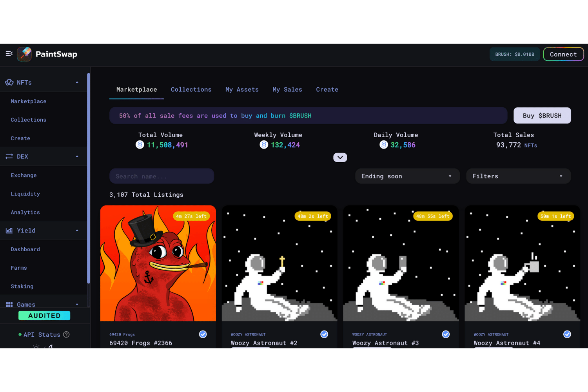Open the Woozy Astronaut #4 artwork
This screenshot has height=392, width=588.
523,263
